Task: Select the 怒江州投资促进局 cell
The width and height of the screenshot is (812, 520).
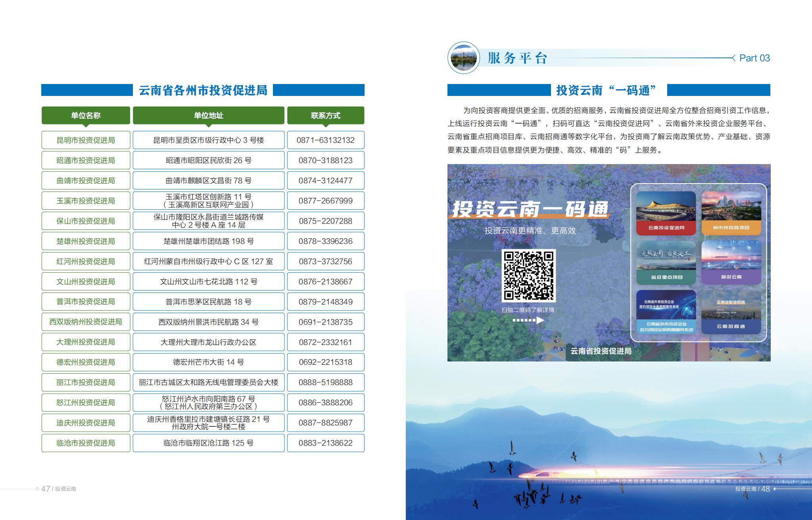Action: (x=86, y=403)
